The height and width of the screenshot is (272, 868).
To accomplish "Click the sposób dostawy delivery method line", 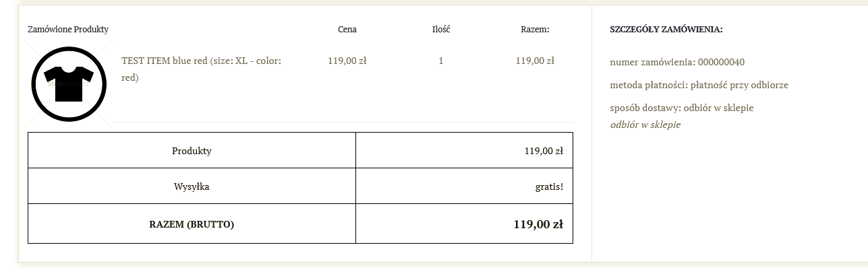I will click(681, 108).
